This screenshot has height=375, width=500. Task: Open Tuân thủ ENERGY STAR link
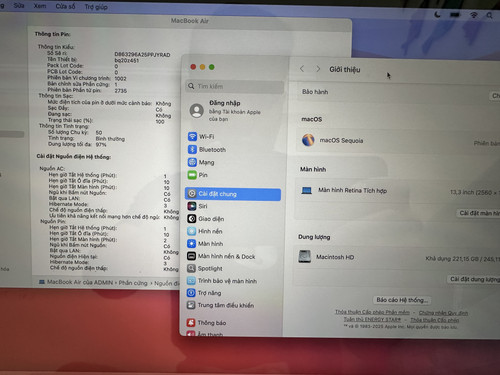click(372, 319)
